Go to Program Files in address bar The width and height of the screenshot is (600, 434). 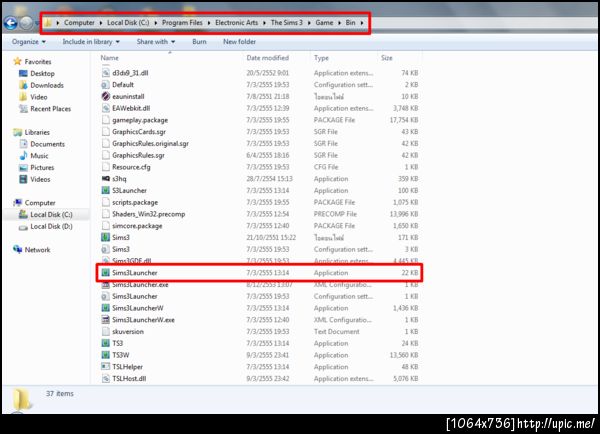pyautogui.click(x=182, y=23)
